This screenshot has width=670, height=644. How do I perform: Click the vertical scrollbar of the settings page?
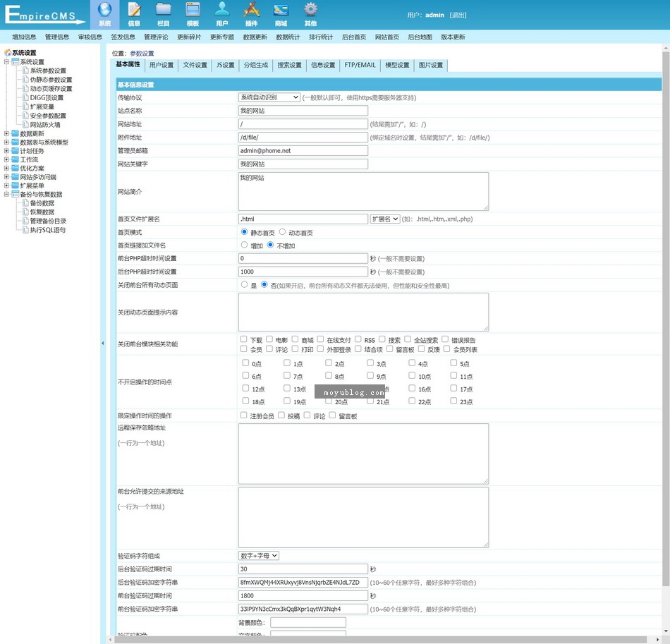666,318
